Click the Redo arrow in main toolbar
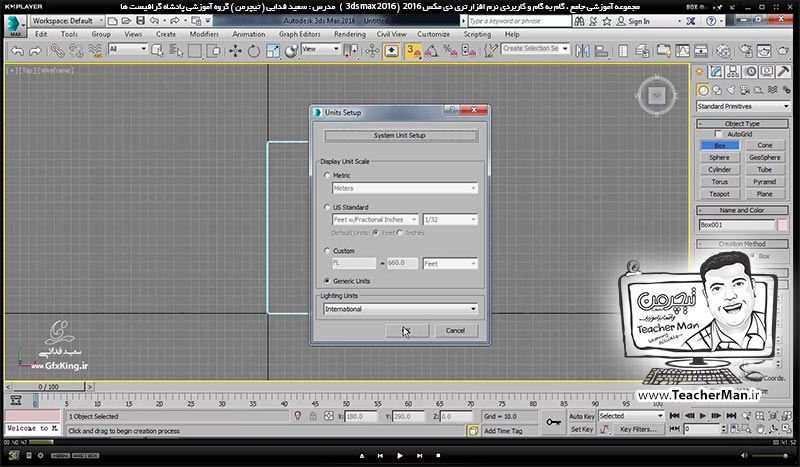Screen dimensions: 800x467 [35, 51]
